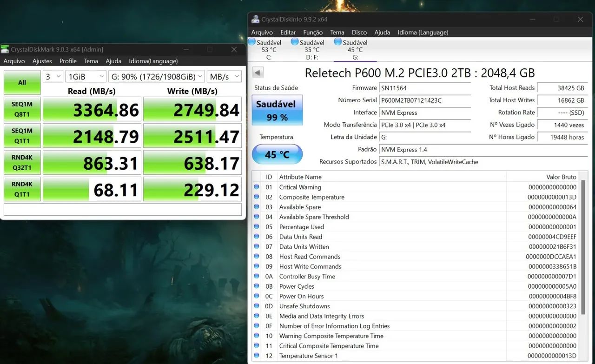Screen dimensions: 595x364
Task: Click the Attribute Name column header
Action: (x=391, y=177)
